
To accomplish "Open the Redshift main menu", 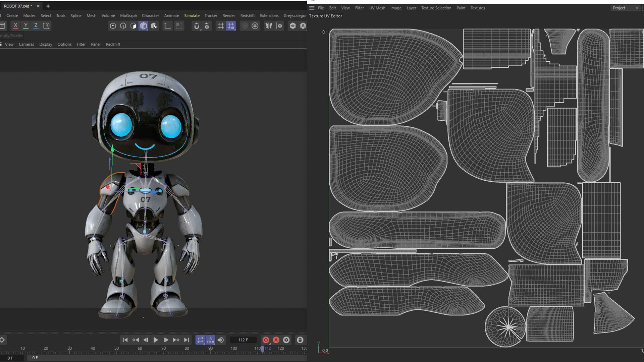I will pyautogui.click(x=248, y=15).
